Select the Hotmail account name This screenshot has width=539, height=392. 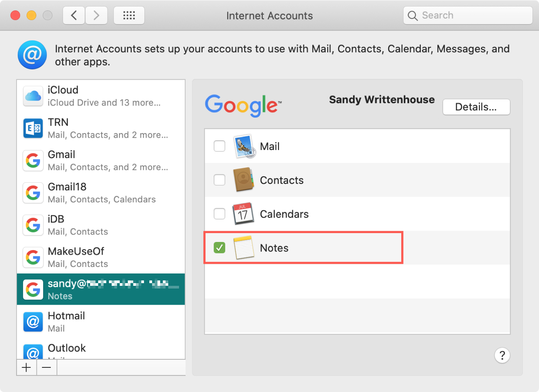point(66,316)
